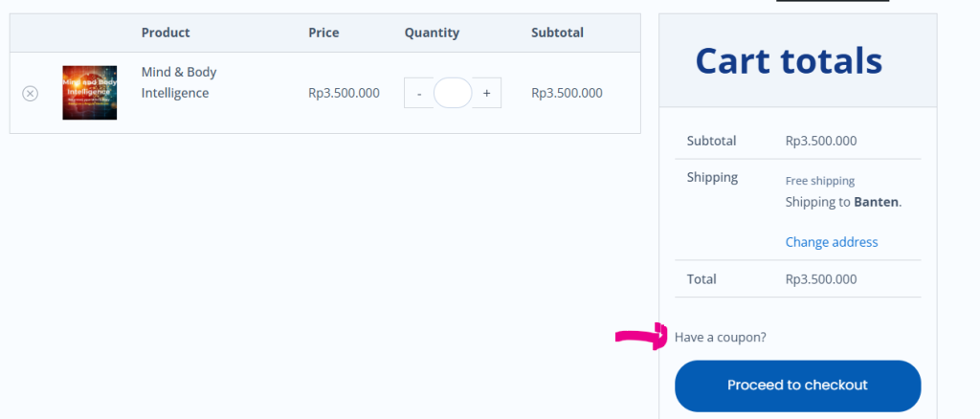Click the Total amount in Cart totals
Screen dimensions: 980x419
[x=821, y=279]
